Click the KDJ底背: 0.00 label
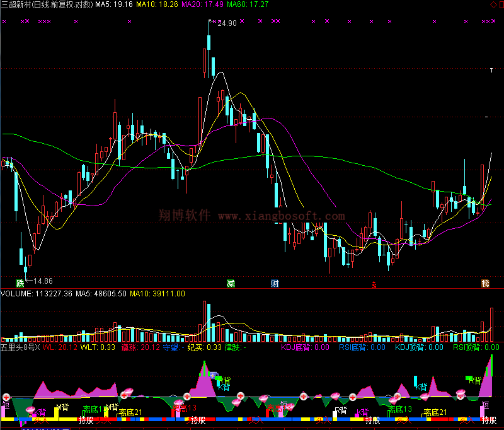This screenshot has width=504, height=430. [305, 347]
